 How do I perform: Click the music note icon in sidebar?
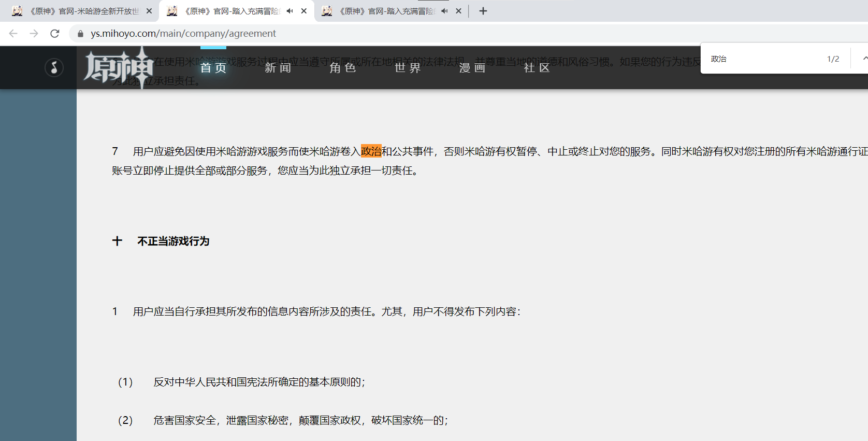pos(54,67)
